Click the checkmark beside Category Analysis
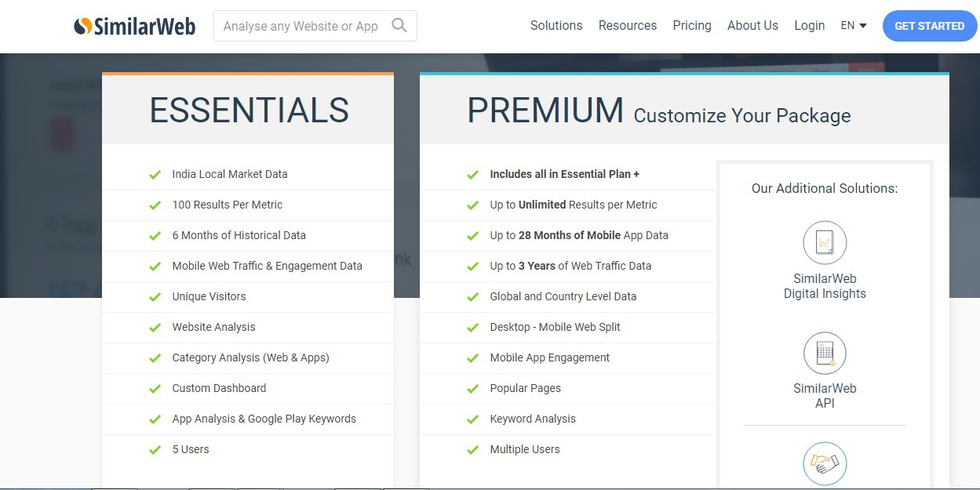Viewport: 980px width, 490px height. coord(155,358)
